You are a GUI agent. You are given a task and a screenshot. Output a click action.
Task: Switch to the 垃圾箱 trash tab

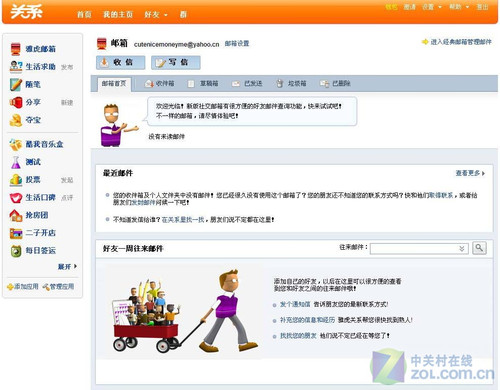click(291, 84)
